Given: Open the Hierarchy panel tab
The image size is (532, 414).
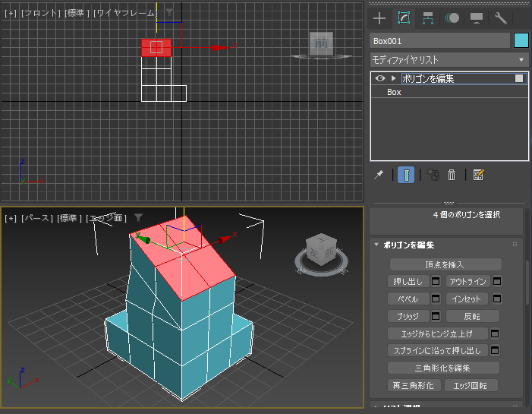Looking at the screenshot, I should tap(427, 18).
